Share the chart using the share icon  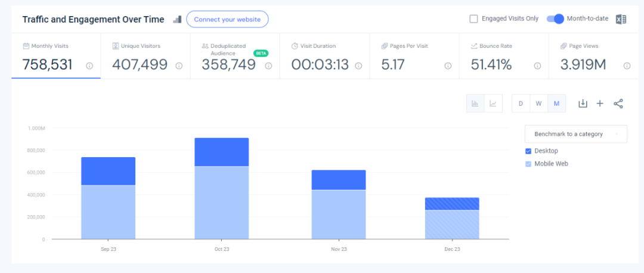click(618, 103)
